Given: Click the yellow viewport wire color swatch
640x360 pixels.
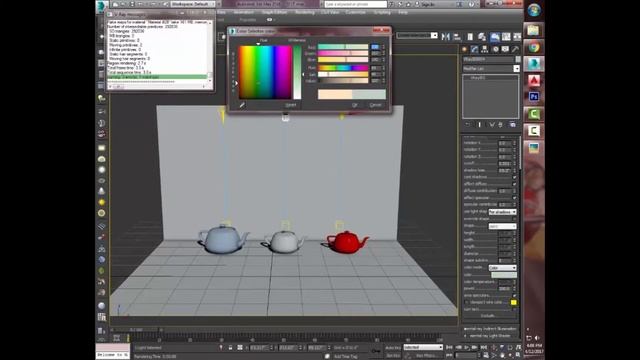Looking at the screenshot, I should [x=513, y=302].
